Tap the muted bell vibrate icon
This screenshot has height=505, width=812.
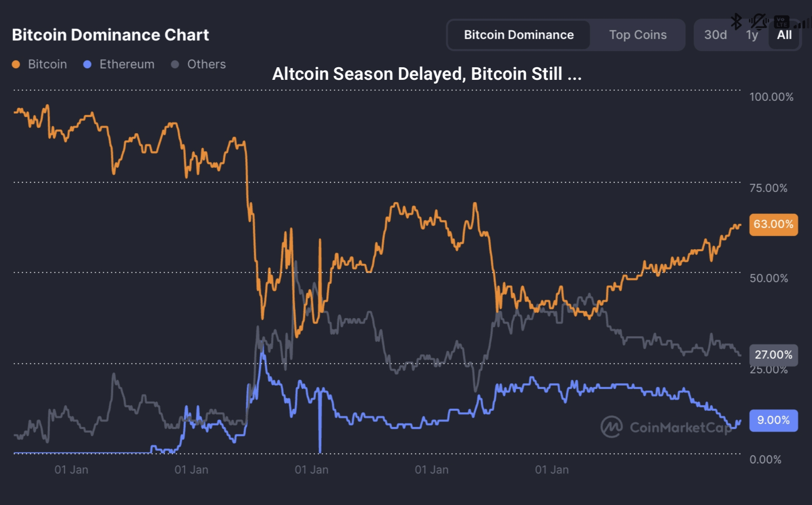pyautogui.click(x=759, y=21)
